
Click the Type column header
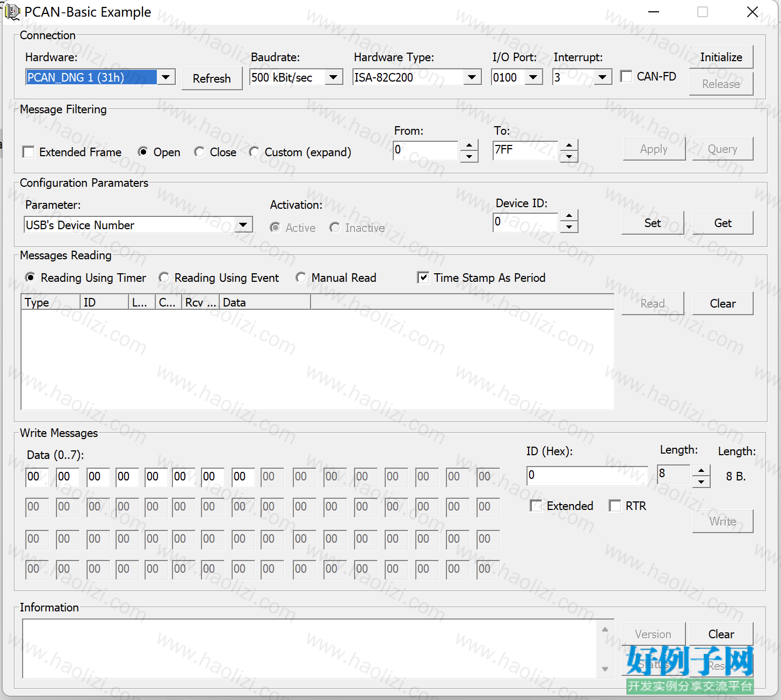coord(50,302)
